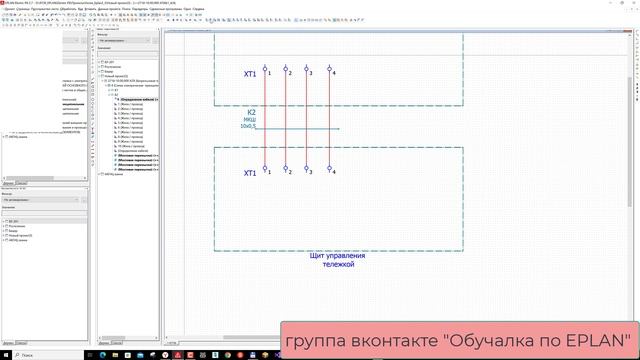The width and height of the screenshot is (640, 360).
Task: Open Microsoft Edge from the taskbar
Action: point(102,355)
